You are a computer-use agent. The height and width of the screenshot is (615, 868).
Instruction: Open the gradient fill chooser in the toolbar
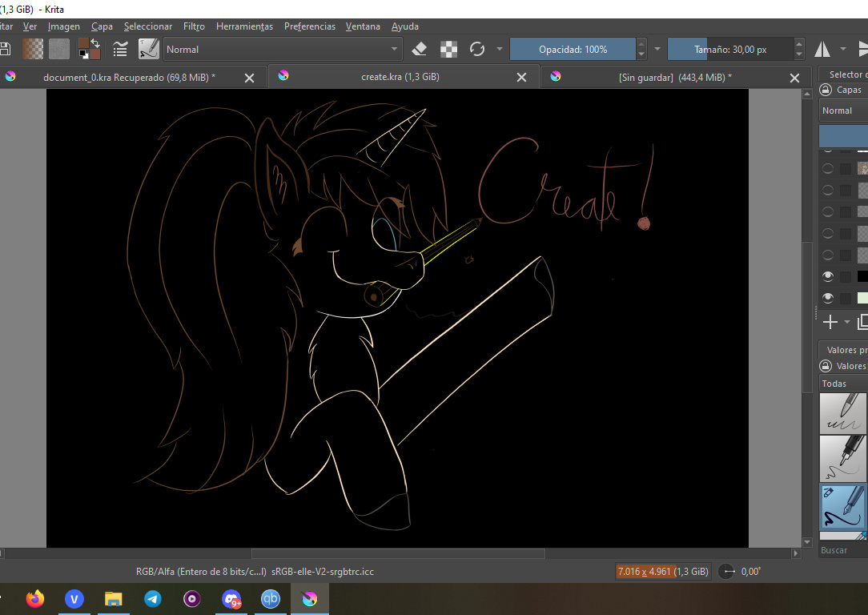tap(33, 49)
